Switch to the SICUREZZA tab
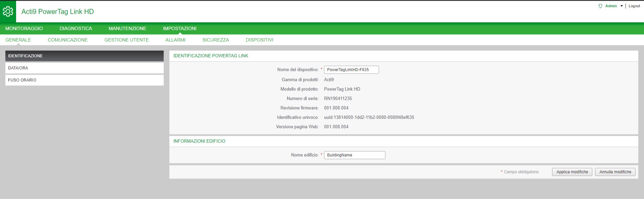This screenshot has width=644, height=199. point(216,40)
